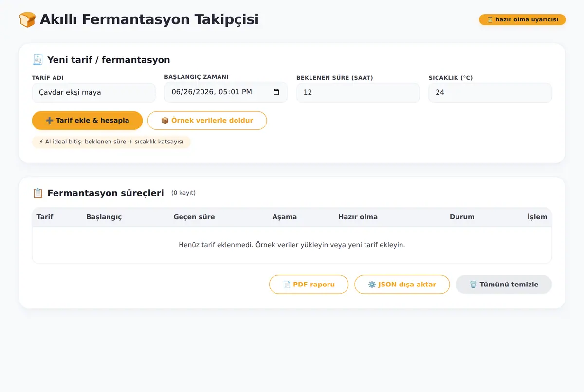
Task: Open the calendar picker in the Başlangıç zamanı field
Action: 276,92
